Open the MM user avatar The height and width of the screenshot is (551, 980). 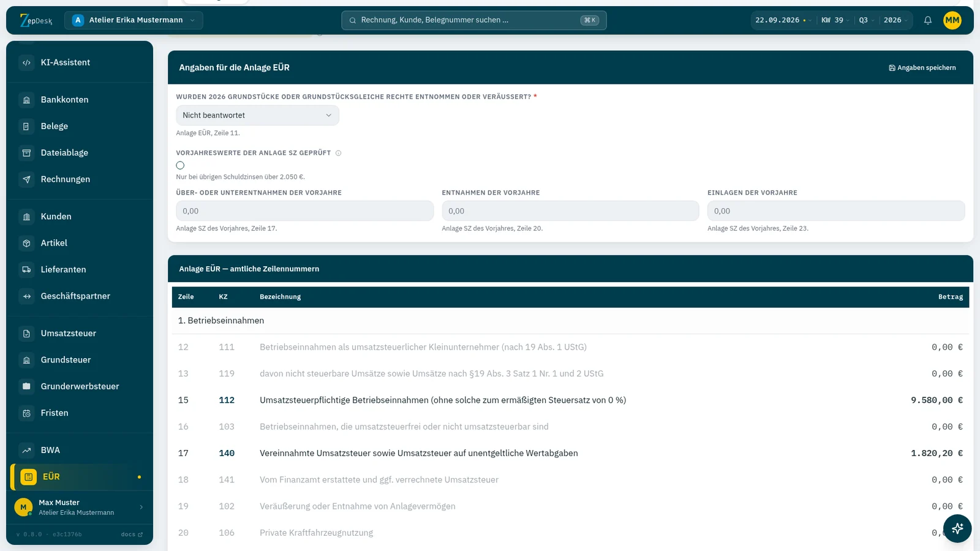coord(952,20)
